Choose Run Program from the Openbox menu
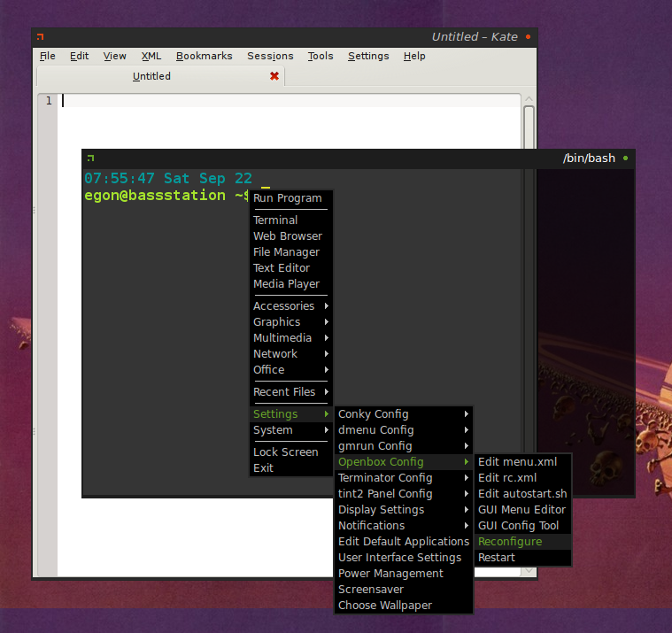 click(290, 198)
